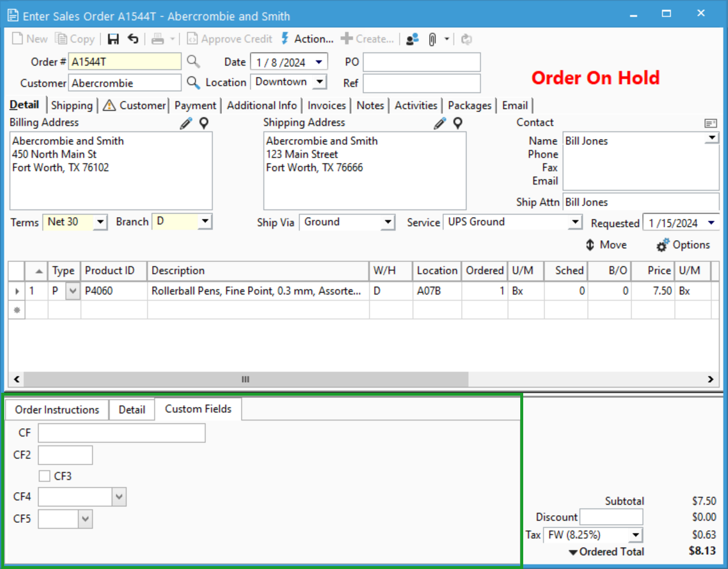Image resolution: width=728 pixels, height=569 pixels.
Task: Search customers with Customer magnifier icon
Action: 194,82
